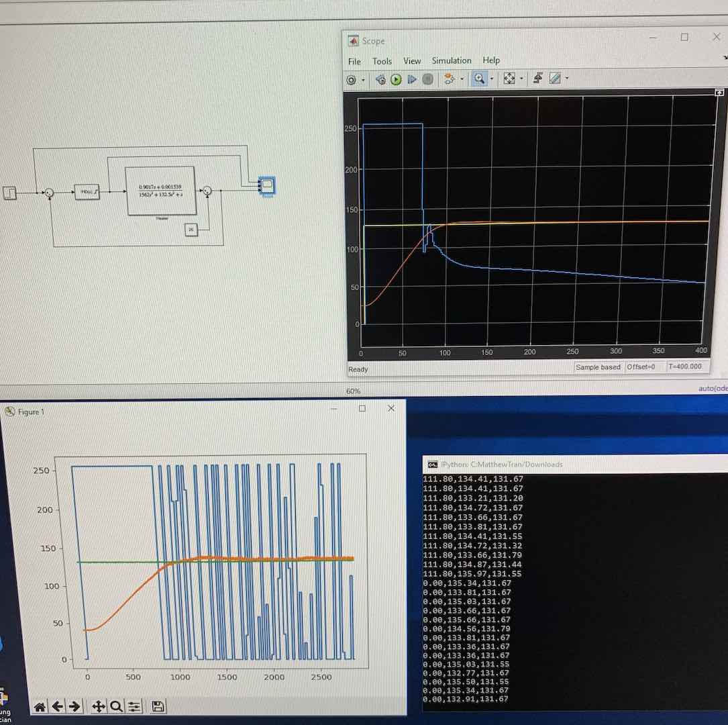
Task: Toggle the magnifier Zoom tool in Figure 1
Action: click(x=117, y=706)
